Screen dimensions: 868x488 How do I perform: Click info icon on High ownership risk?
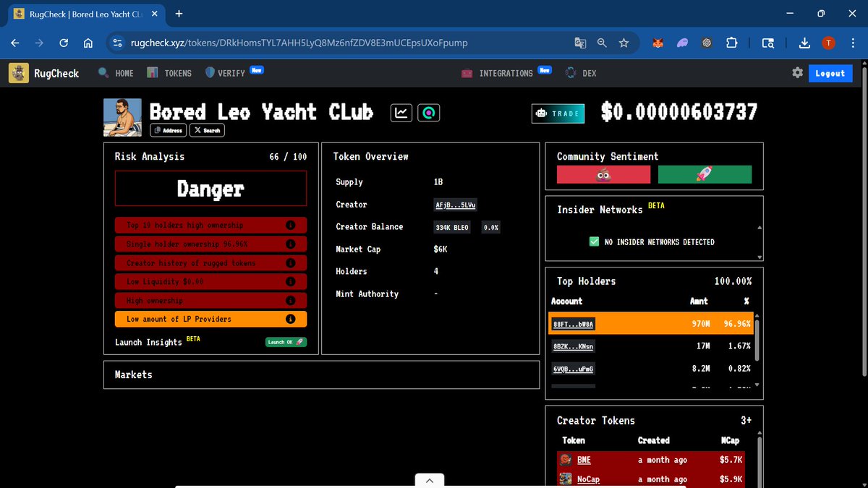(290, 300)
